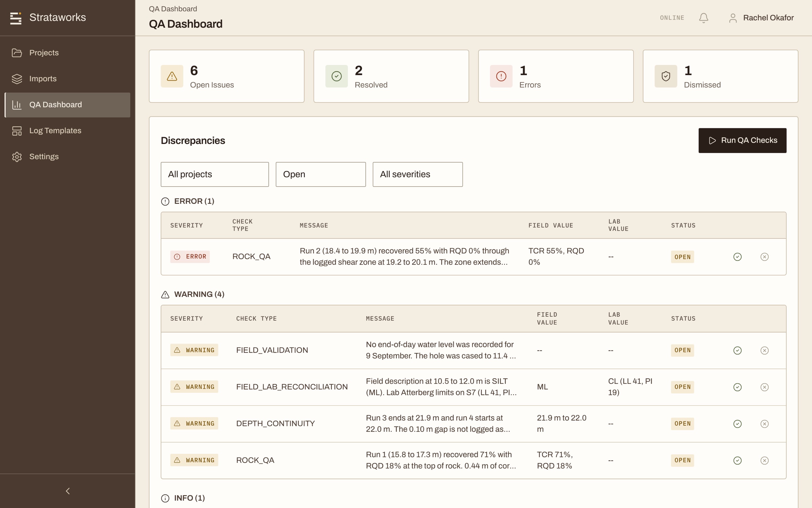Go to Projects in the sidebar
This screenshot has height=508, width=812.
[68, 53]
